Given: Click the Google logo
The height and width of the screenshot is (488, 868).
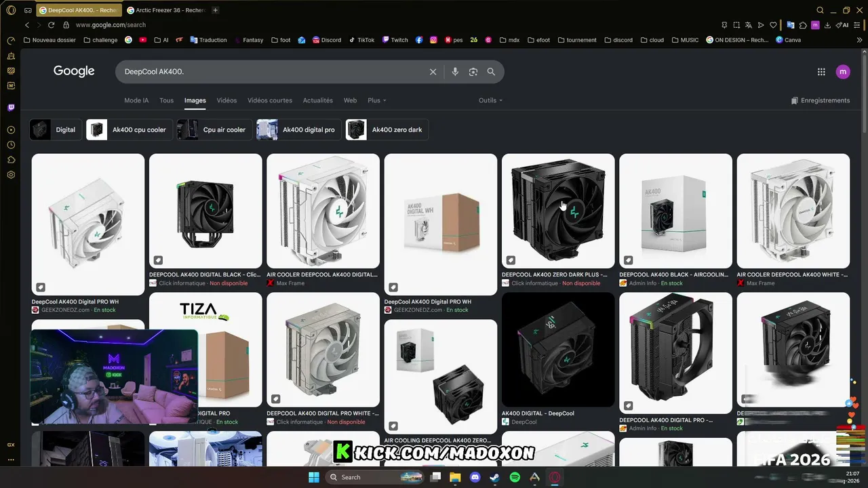Looking at the screenshot, I should click(x=74, y=71).
